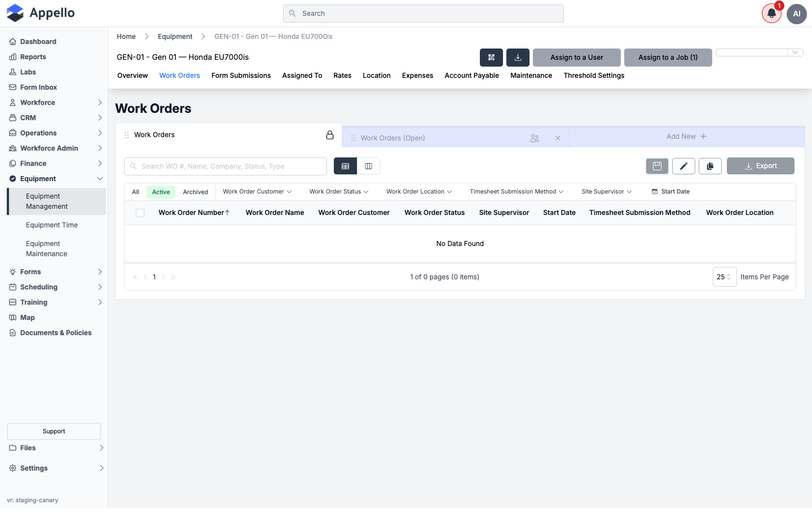812x518 pixels.
Task: Click the lock icon on Work Orders tab
Action: [x=330, y=135]
